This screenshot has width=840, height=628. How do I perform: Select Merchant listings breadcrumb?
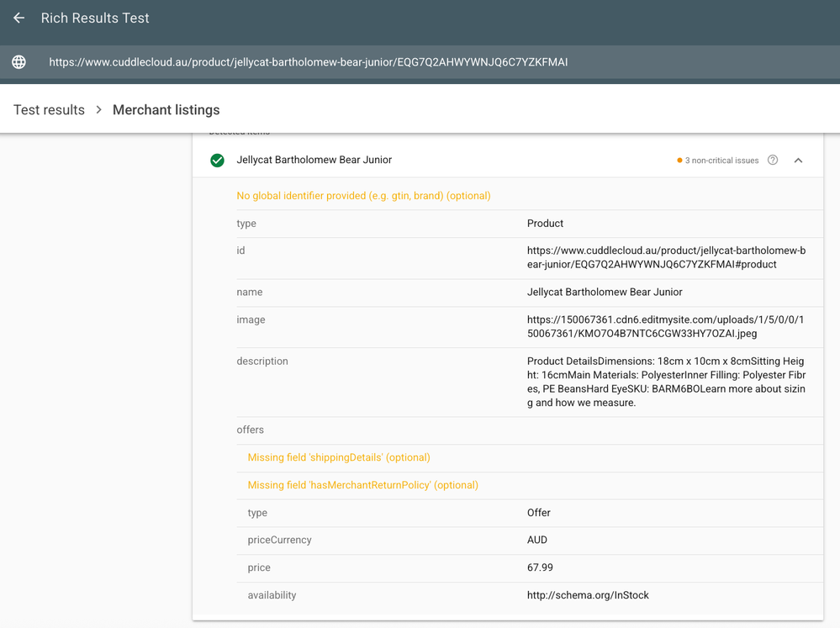[166, 110]
